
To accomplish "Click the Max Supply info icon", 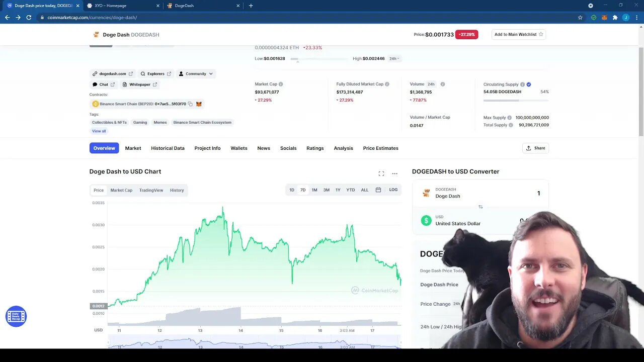I will pos(510,118).
